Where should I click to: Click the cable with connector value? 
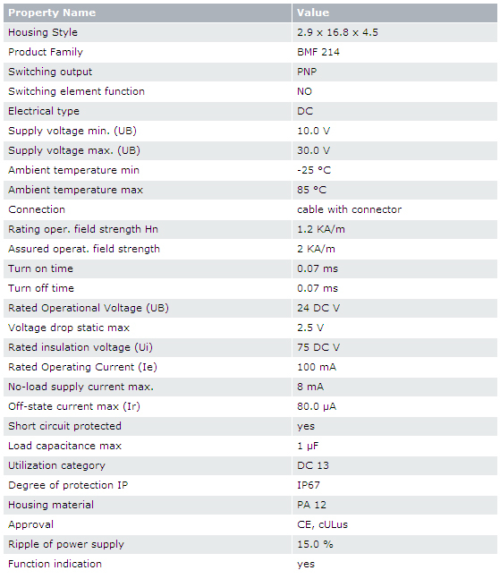pyautogui.click(x=349, y=209)
